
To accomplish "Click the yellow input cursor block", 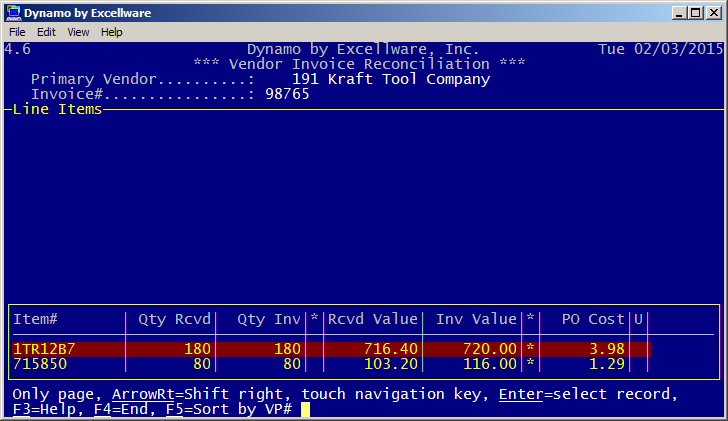I will 305,409.
